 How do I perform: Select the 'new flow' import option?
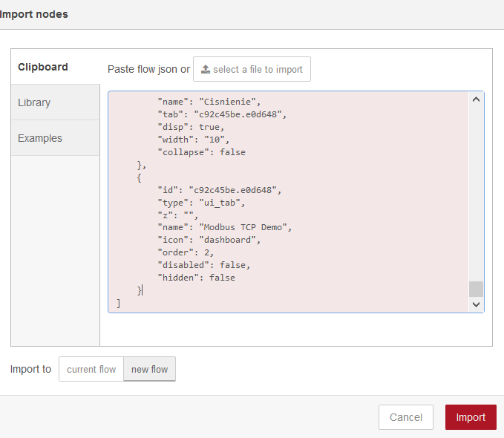[x=149, y=369]
